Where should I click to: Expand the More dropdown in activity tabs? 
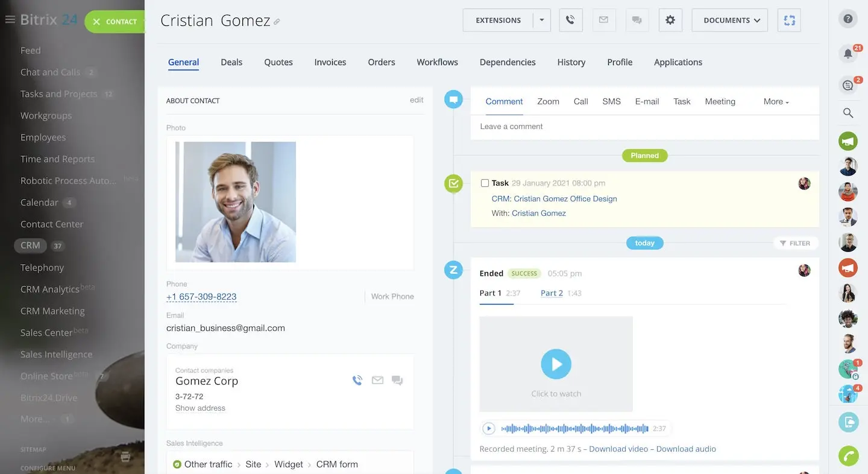click(x=776, y=102)
